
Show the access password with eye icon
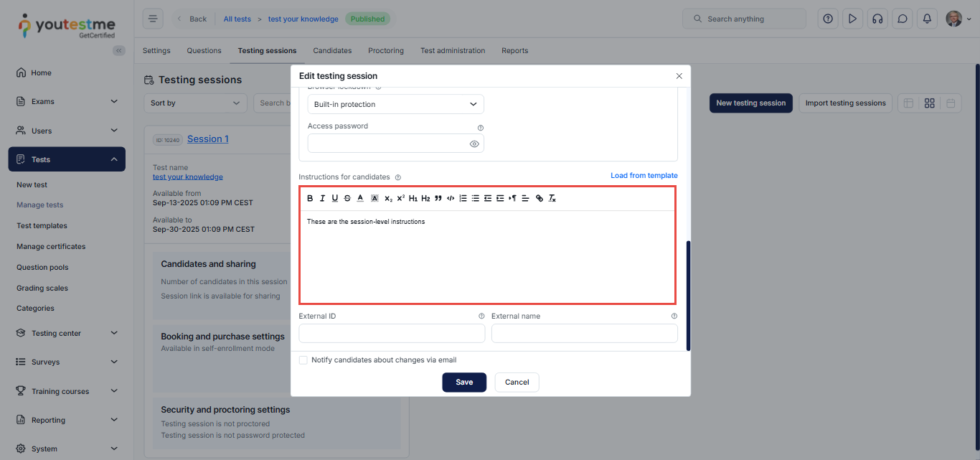tap(474, 144)
